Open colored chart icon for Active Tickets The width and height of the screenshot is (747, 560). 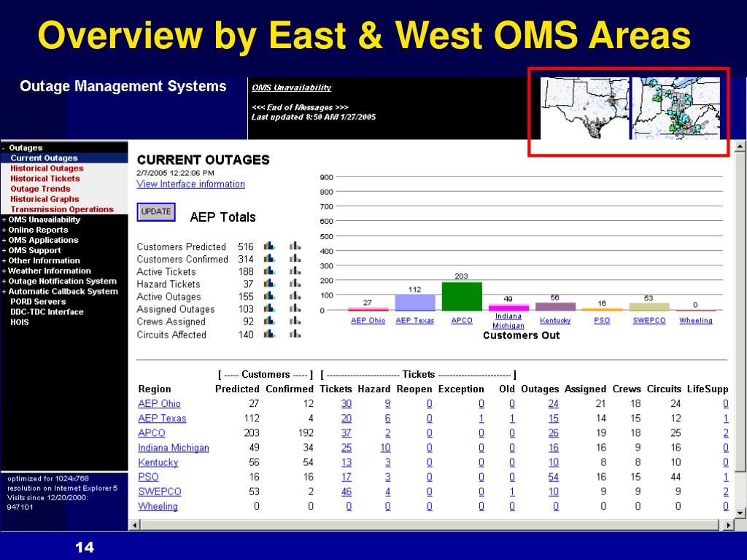[x=269, y=271]
